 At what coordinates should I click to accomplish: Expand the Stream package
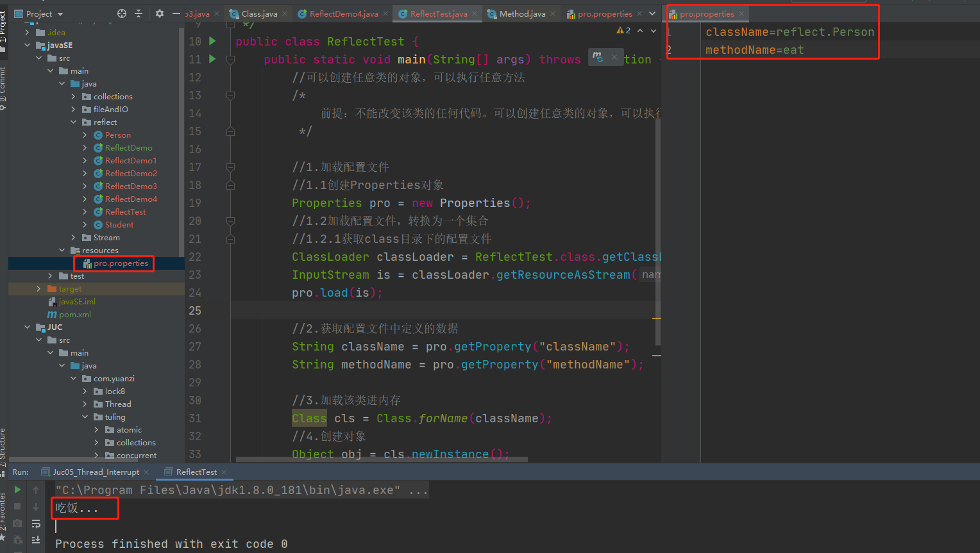click(73, 237)
